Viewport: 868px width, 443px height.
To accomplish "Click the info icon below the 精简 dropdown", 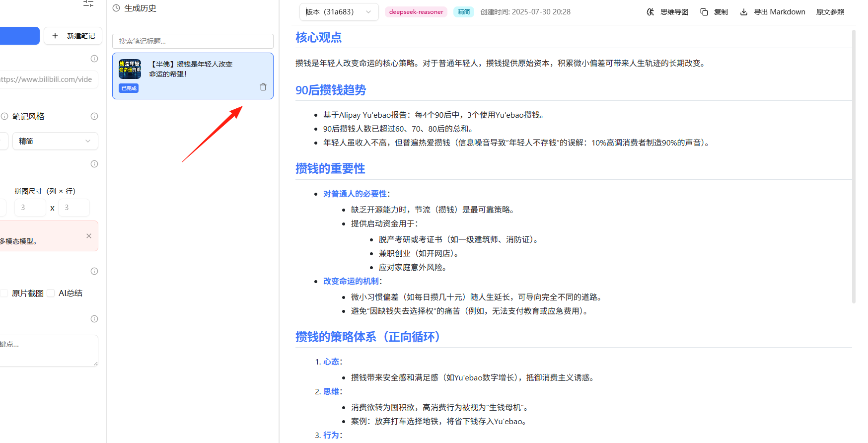I will (x=94, y=164).
